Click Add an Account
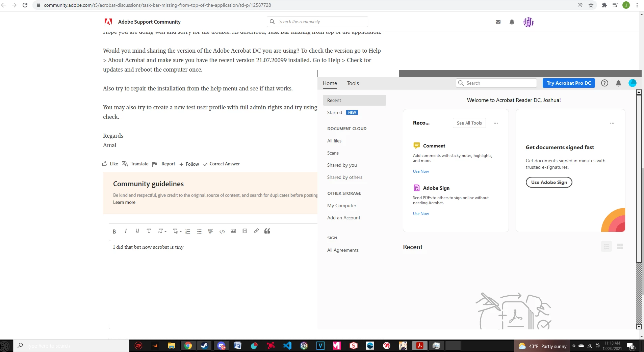Screen dimensions: 644x352 point(344,218)
